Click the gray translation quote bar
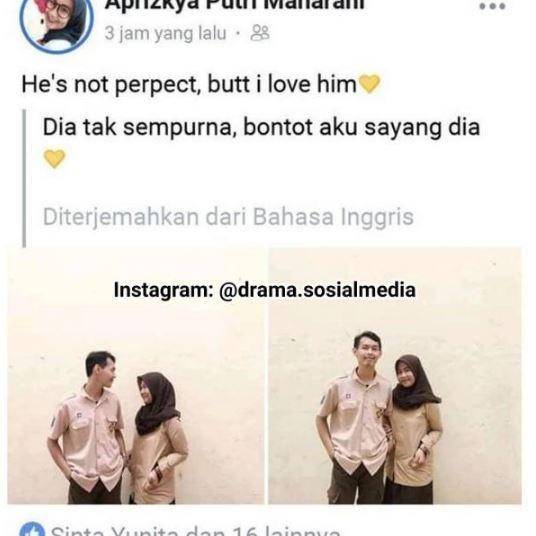 (x=24, y=178)
